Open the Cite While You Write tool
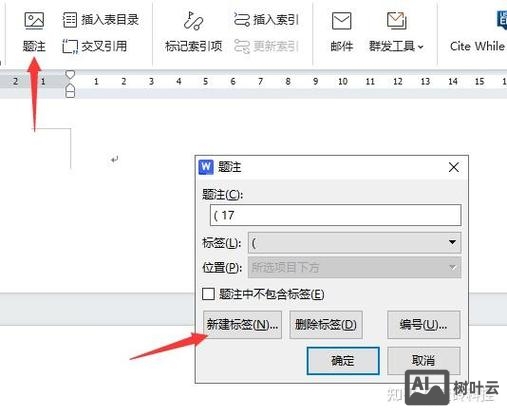This screenshot has width=507, height=416. 478,32
